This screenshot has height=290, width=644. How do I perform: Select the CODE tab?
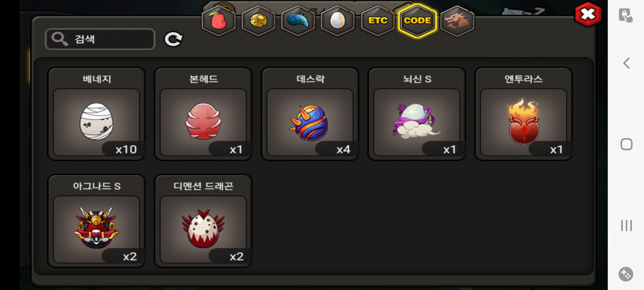click(418, 21)
